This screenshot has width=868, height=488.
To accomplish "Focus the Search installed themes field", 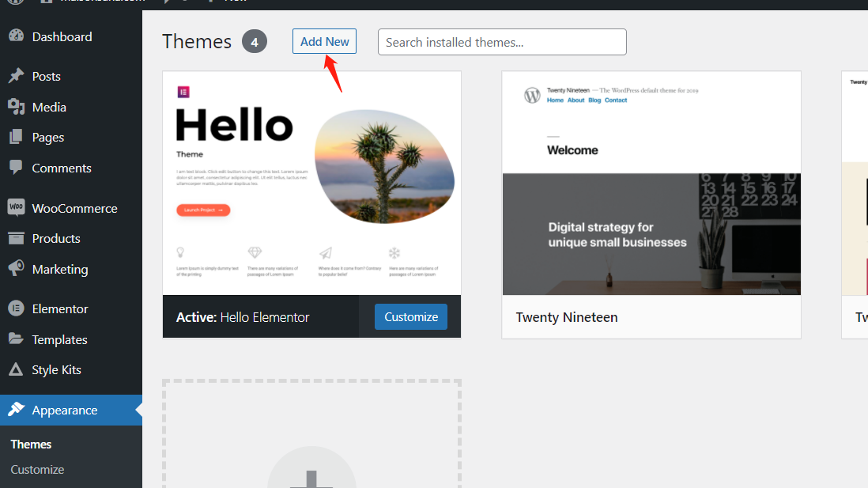I will 502,42.
